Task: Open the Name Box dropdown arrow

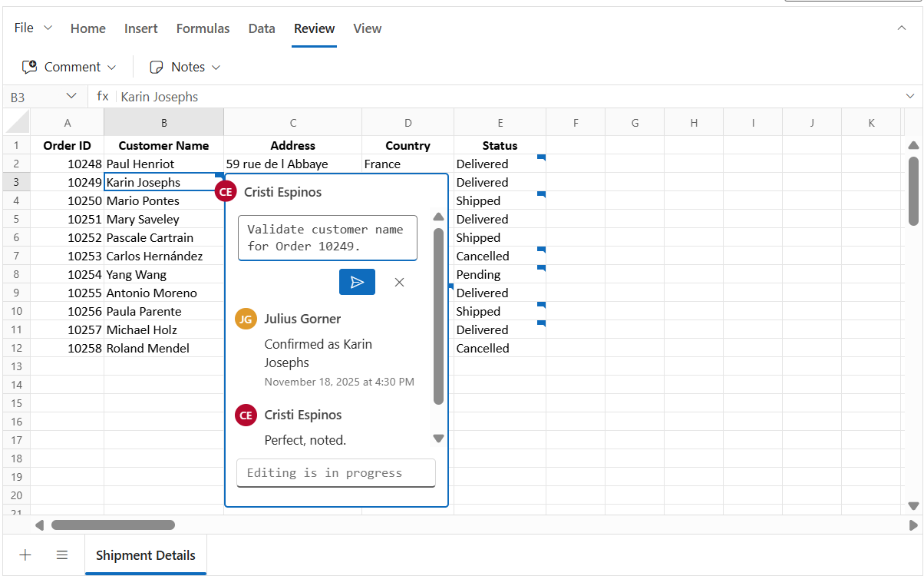Action: 71,96
